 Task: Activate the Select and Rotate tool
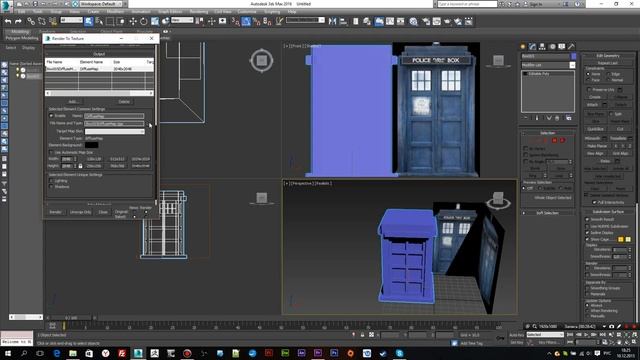[144, 21]
